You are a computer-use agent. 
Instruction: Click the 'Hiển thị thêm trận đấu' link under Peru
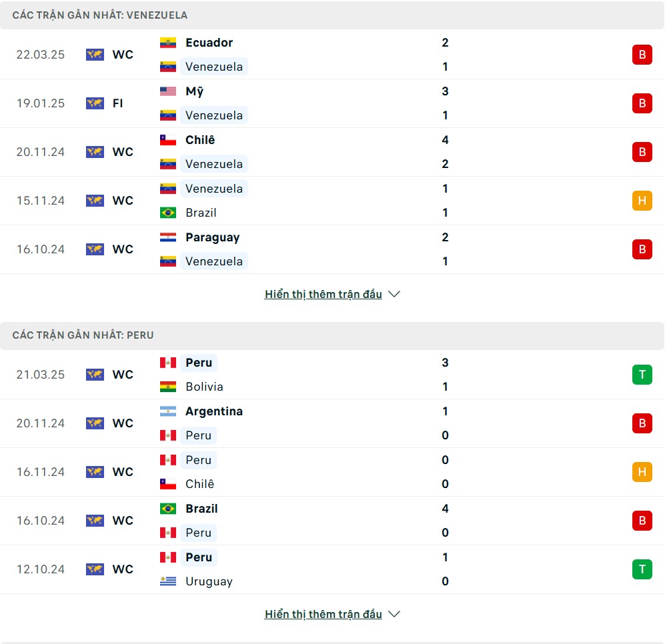323,614
